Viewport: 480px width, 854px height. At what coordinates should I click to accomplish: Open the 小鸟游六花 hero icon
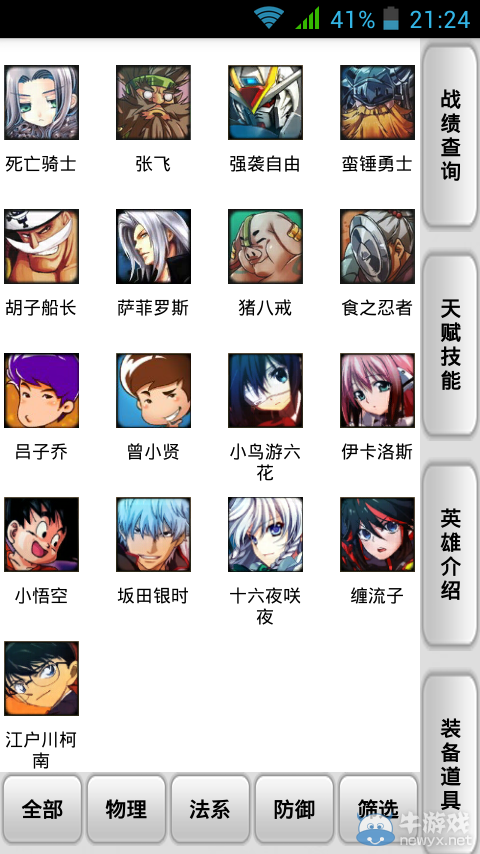click(x=265, y=390)
